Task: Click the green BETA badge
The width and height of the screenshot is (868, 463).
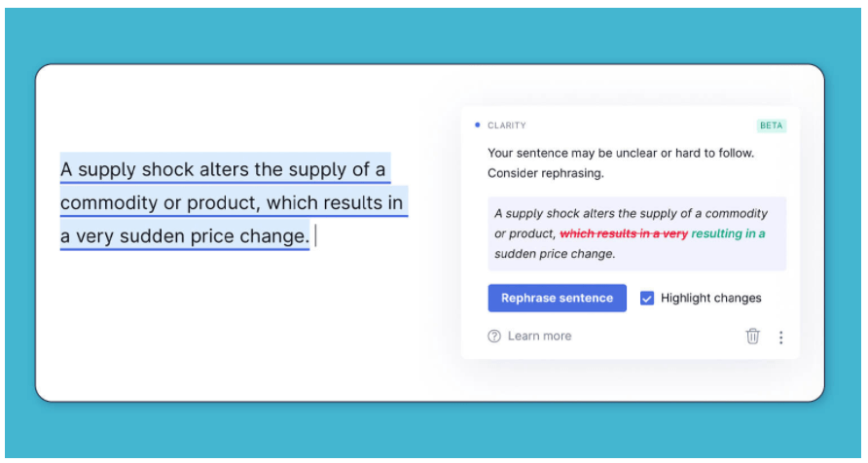Action: coord(771,125)
